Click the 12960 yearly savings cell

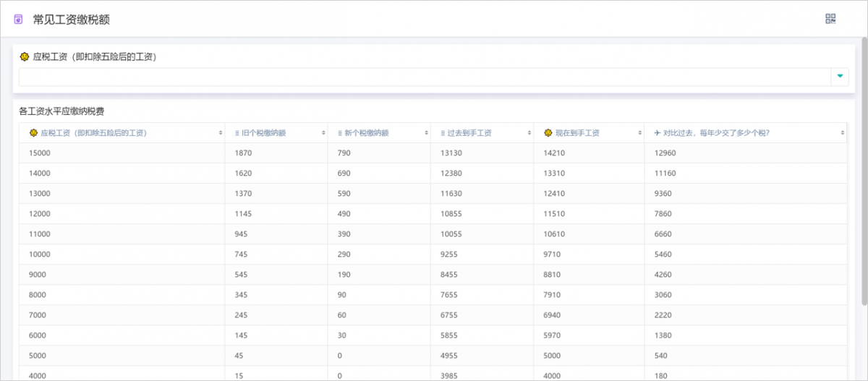[x=664, y=153]
